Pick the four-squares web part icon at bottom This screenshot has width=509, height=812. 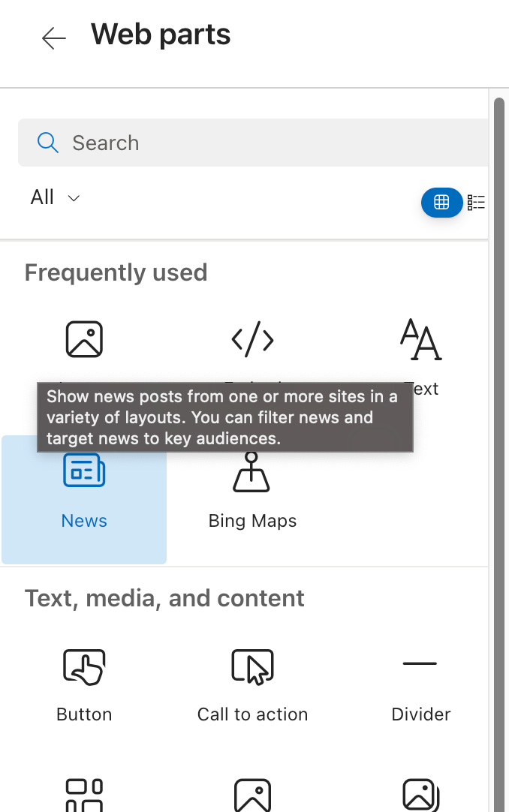(x=84, y=795)
